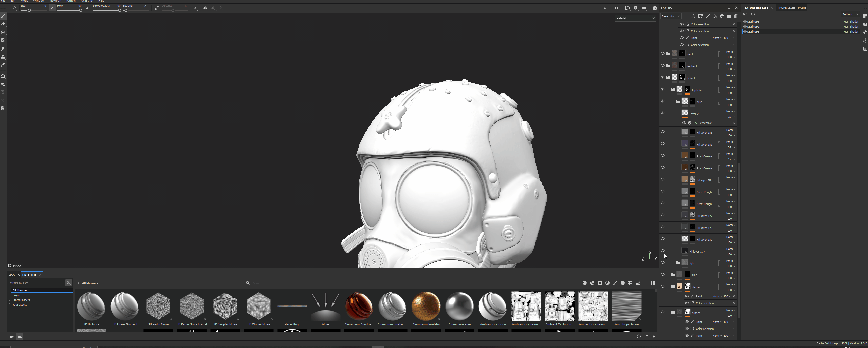Select the Polygon Fill tool

[x=3, y=40]
